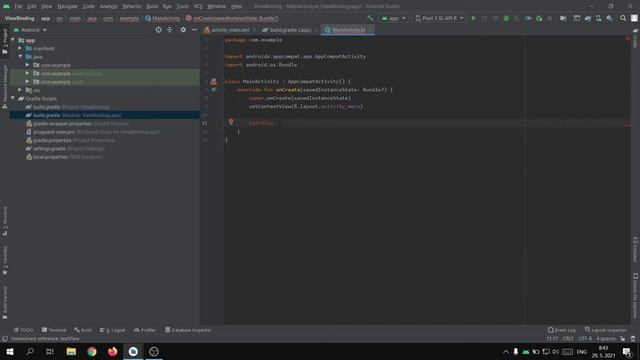This screenshot has height=360, width=640.
Task: Collapse the app module tree node
Action: coord(13,40)
